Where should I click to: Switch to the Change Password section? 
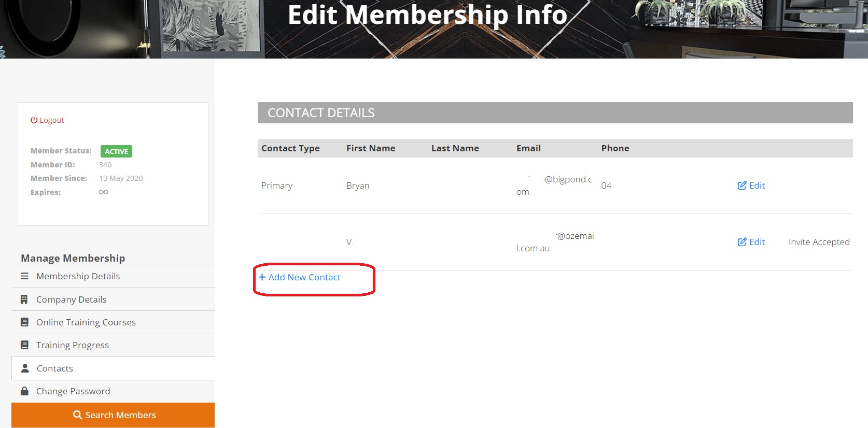coord(73,391)
